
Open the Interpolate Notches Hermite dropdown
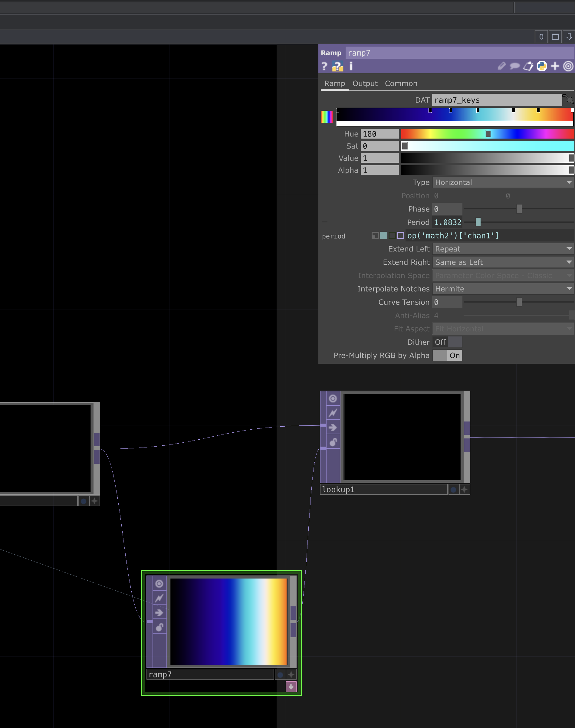503,289
